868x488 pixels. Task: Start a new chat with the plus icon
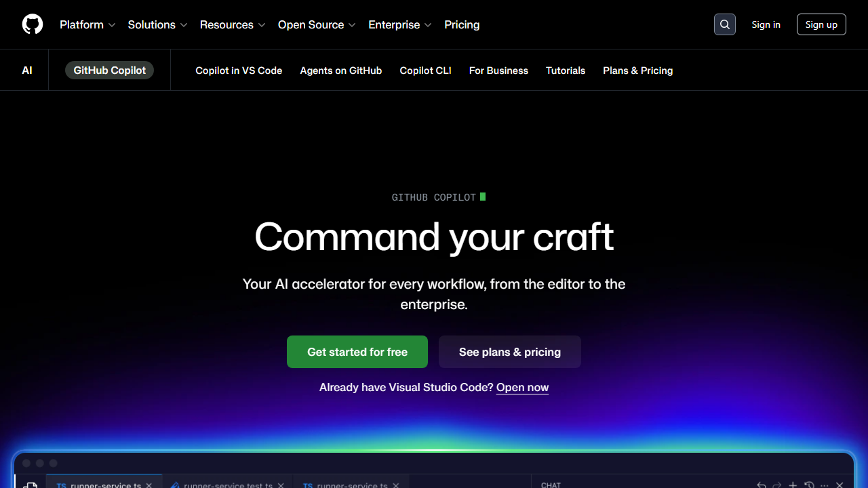[x=793, y=485]
